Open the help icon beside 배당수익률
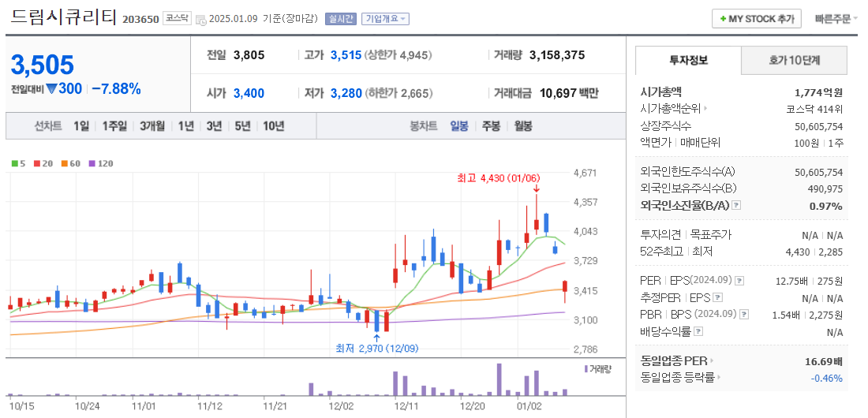 click(698, 331)
